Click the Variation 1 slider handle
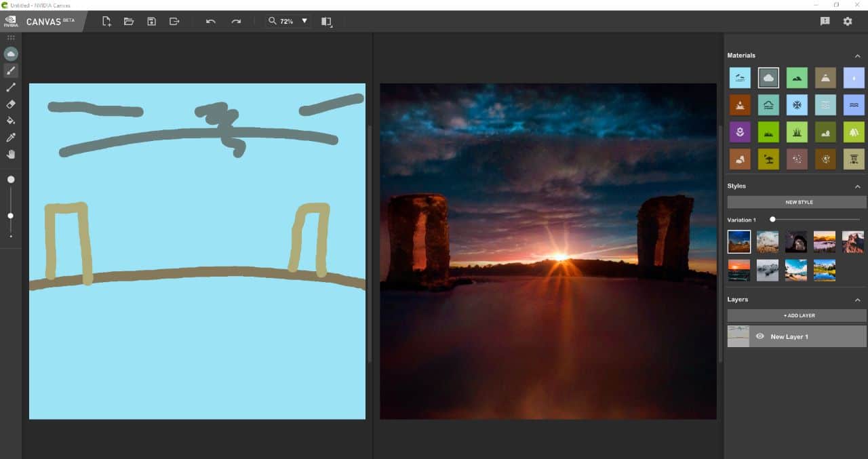Viewport: 868px width, 459px height. pos(772,220)
